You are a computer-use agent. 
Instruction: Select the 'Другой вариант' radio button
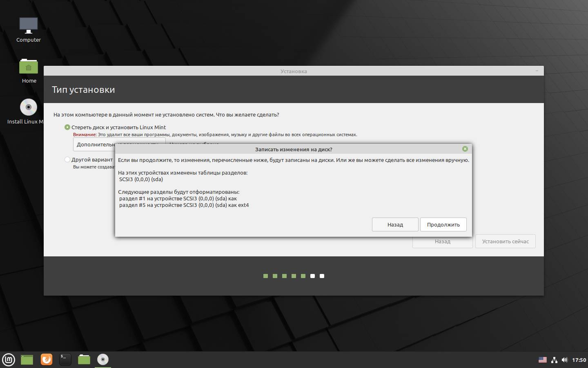point(67,159)
